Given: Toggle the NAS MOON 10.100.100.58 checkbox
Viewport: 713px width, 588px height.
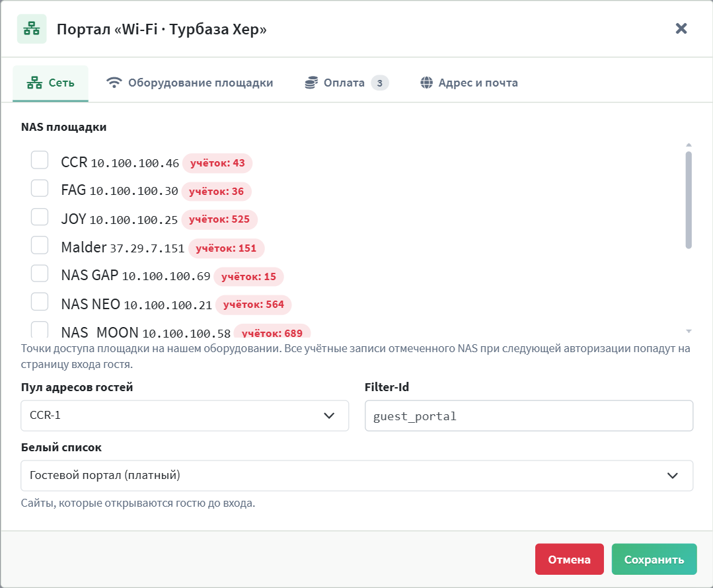Looking at the screenshot, I should click(40, 329).
